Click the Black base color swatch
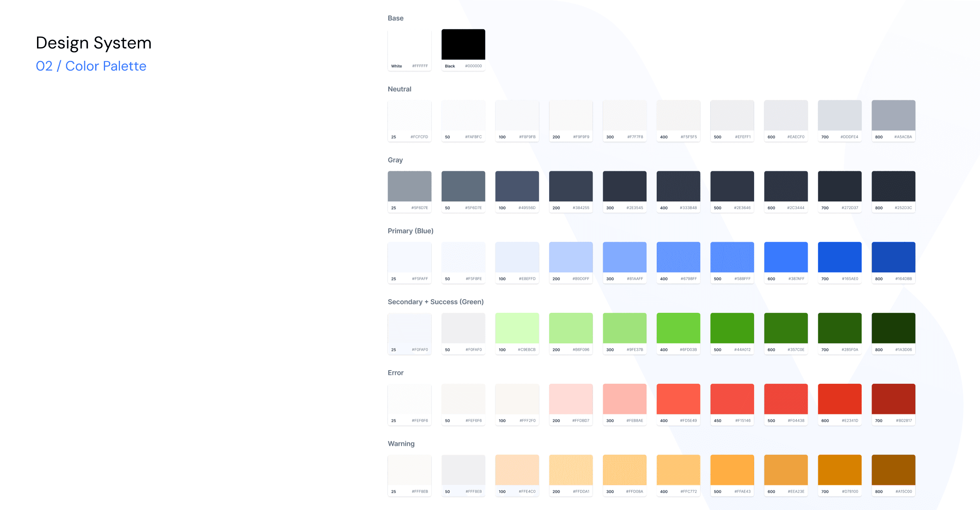 (463, 45)
